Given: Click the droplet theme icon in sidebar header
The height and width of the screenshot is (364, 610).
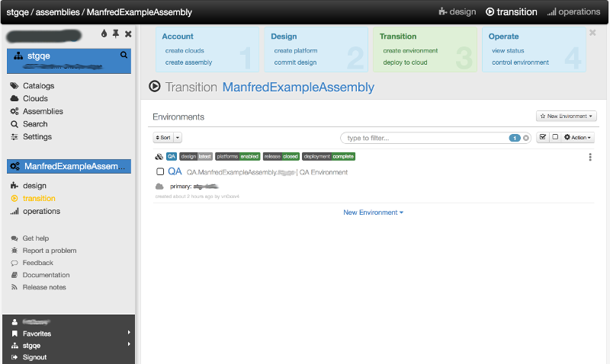Looking at the screenshot, I should pos(104,34).
